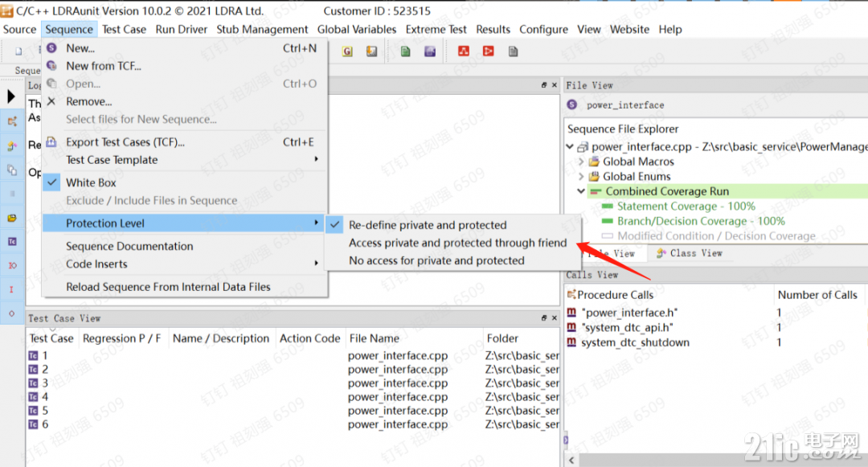Click the red I icon in left sidebar
Viewport: 868px width, 467px height.
(11, 289)
